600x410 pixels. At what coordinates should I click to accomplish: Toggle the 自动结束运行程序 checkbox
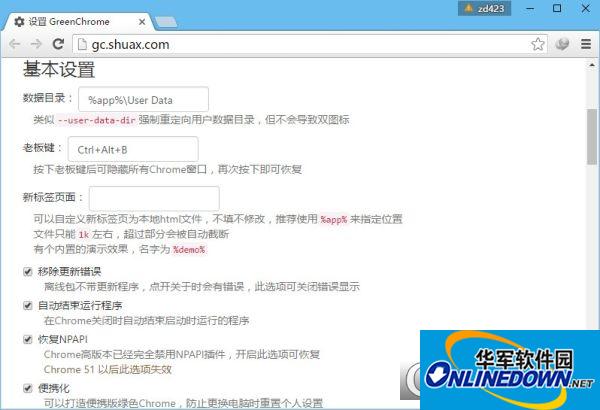(x=28, y=305)
